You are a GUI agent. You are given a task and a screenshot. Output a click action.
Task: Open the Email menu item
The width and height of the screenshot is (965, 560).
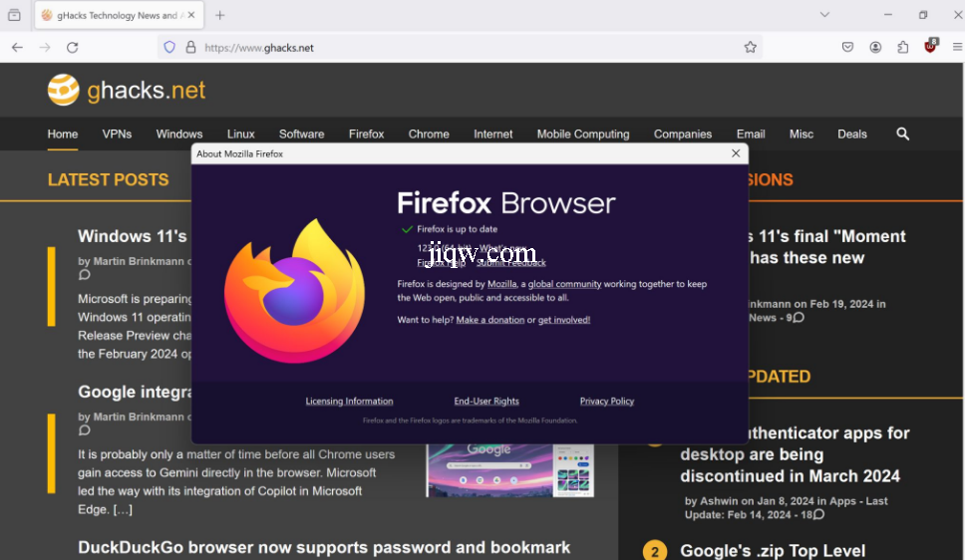click(751, 135)
